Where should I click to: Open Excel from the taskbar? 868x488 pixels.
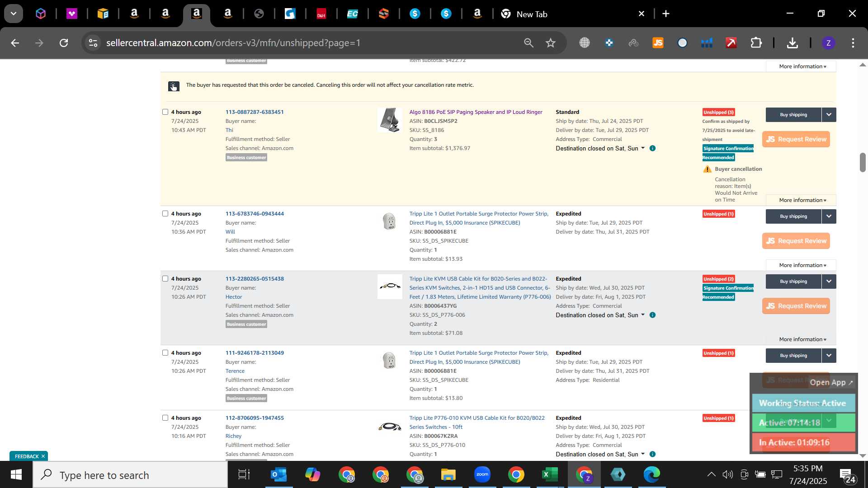click(550, 475)
